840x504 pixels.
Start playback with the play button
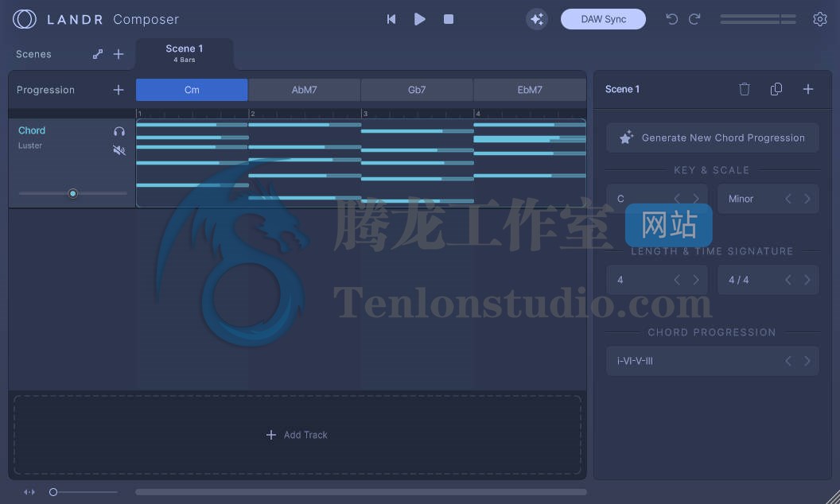pos(420,19)
